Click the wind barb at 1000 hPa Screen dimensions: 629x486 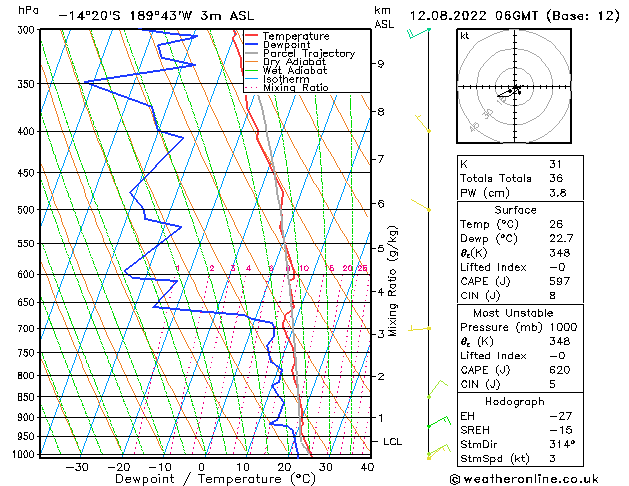pos(438,452)
